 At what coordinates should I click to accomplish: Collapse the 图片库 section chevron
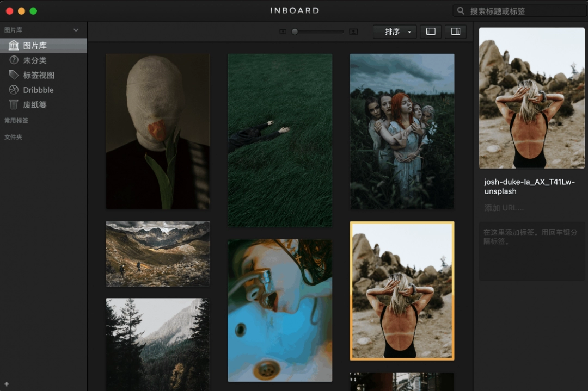(x=76, y=30)
